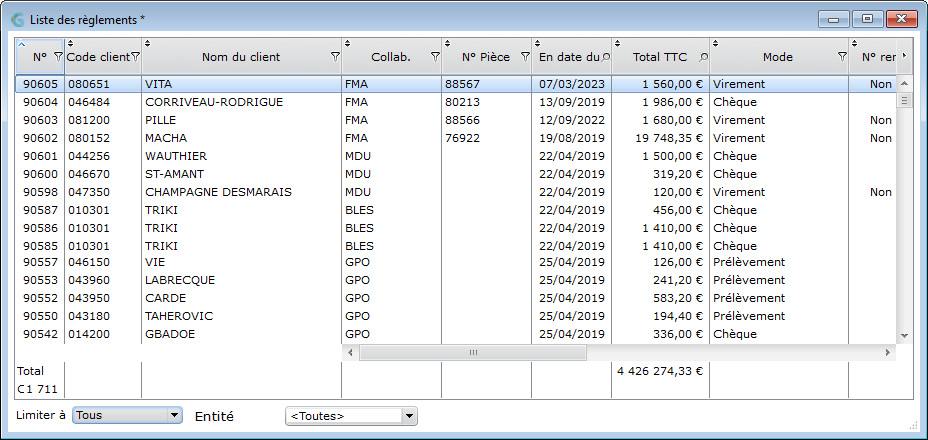Maximize the Liste des règlements window
The image size is (928, 440).
[868, 20]
